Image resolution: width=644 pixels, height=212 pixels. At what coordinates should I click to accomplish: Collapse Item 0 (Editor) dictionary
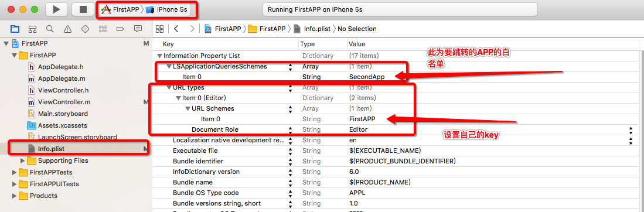pyautogui.click(x=178, y=98)
